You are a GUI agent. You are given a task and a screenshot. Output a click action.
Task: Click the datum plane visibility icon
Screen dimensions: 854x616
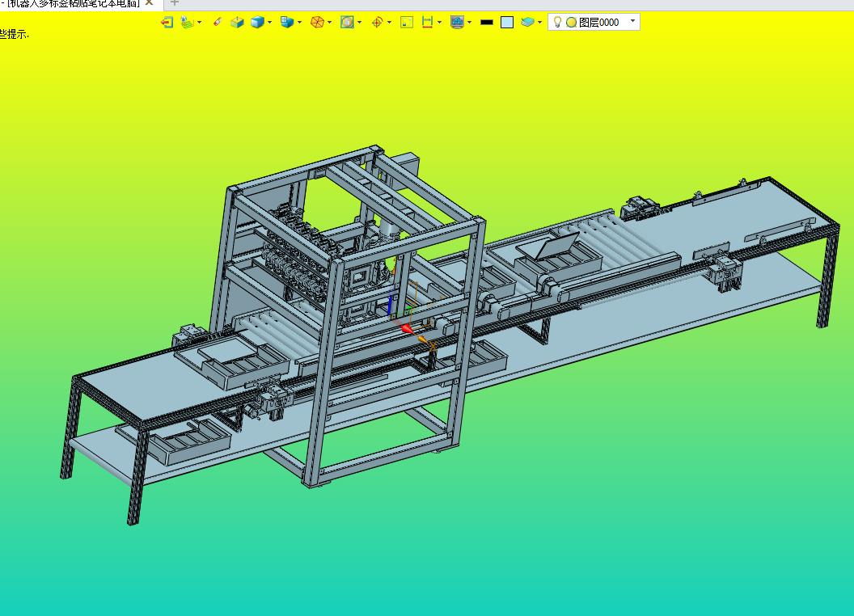pos(187,23)
